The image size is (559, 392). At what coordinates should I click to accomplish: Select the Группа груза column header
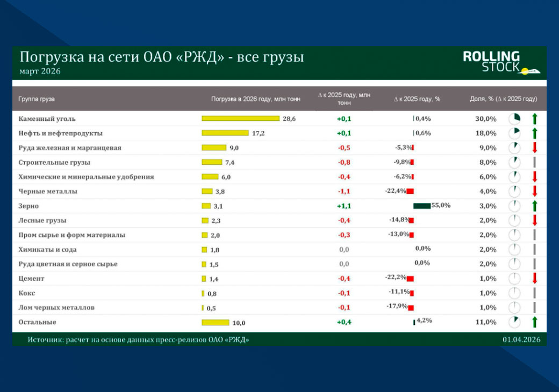(x=37, y=99)
